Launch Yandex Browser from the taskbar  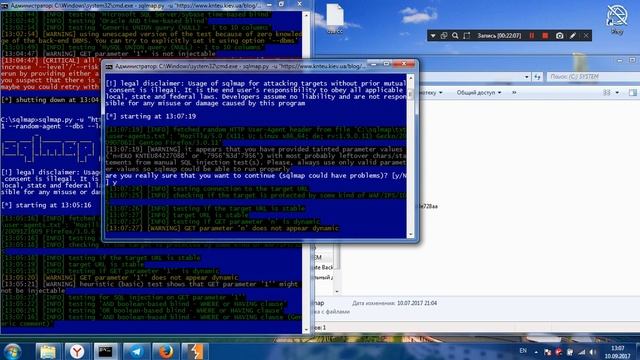point(77,351)
